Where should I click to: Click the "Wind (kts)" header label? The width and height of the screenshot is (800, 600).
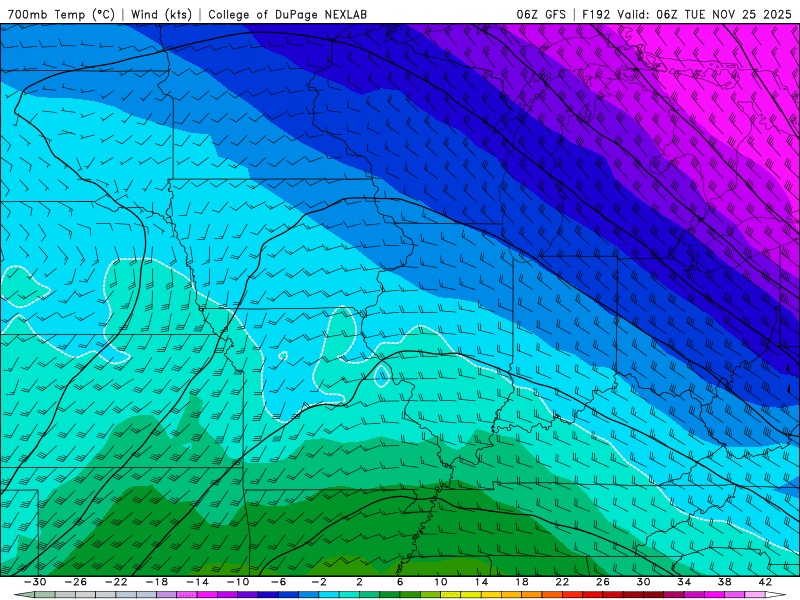(161, 14)
